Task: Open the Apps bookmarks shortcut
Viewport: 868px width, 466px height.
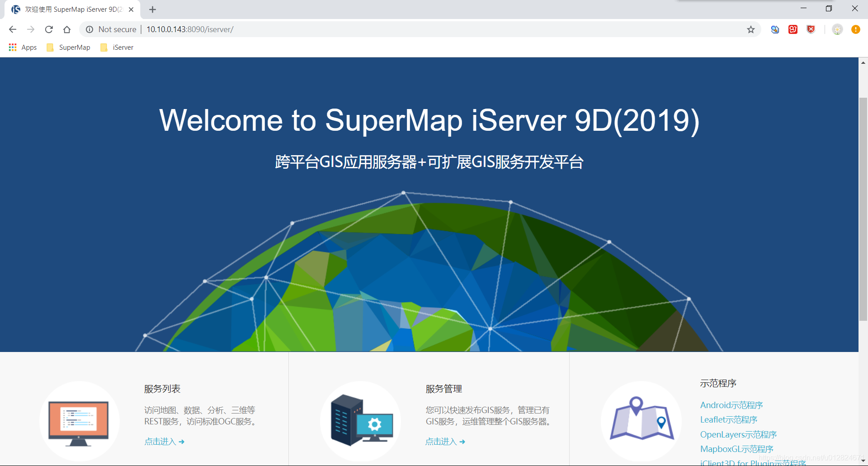Action: 23,48
